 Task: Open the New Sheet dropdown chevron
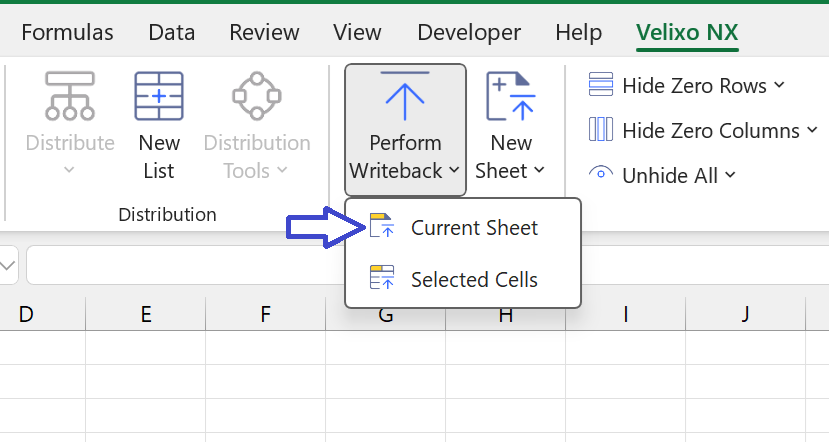(539, 170)
